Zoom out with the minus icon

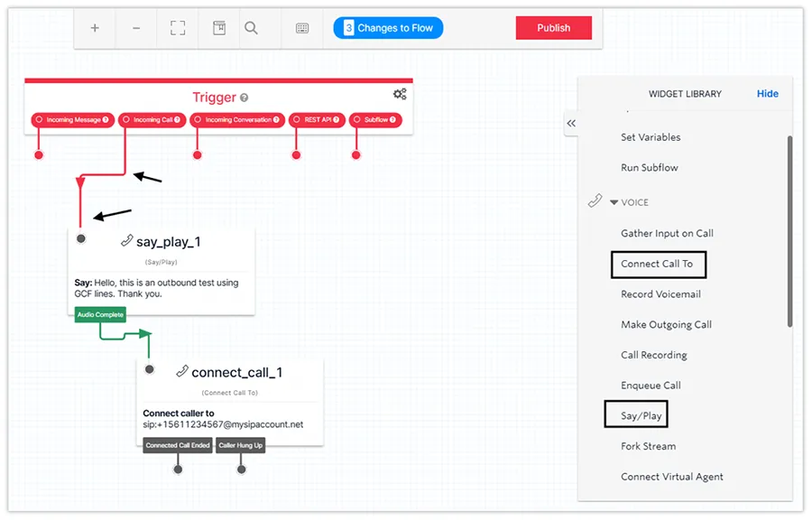pos(136,28)
